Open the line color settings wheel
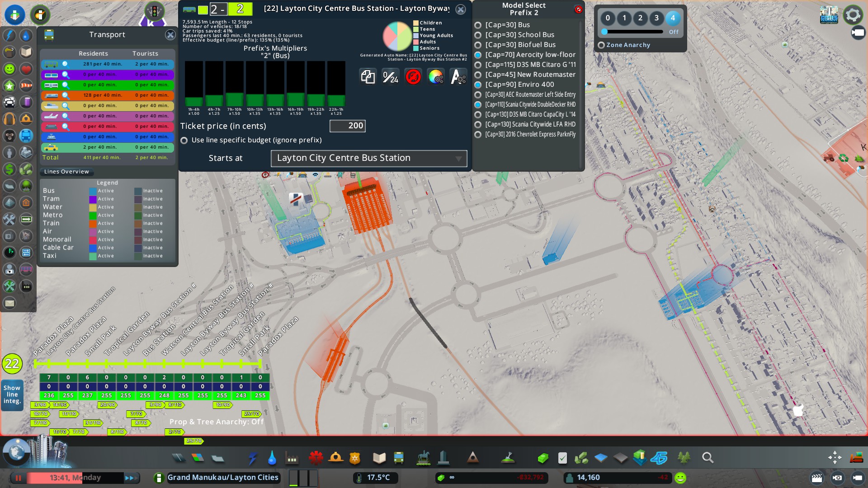This screenshot has height=488, width=868. (x=435, y=77)
